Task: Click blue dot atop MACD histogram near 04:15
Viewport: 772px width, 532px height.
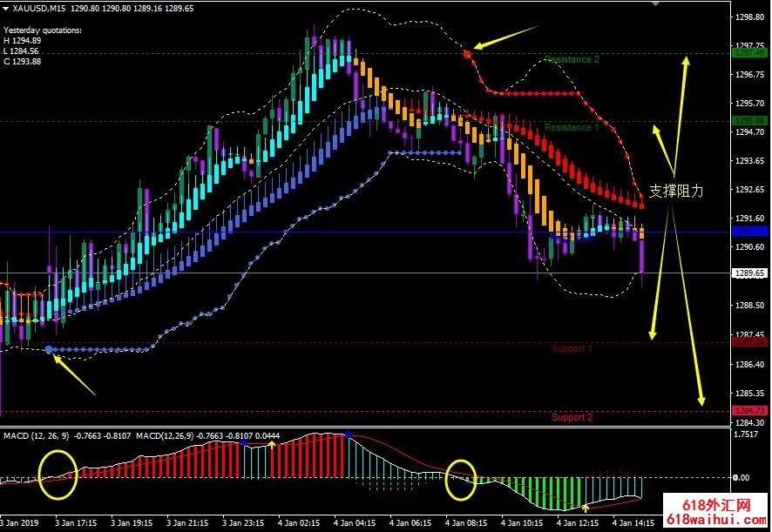Action: click(x=348, y=434)
